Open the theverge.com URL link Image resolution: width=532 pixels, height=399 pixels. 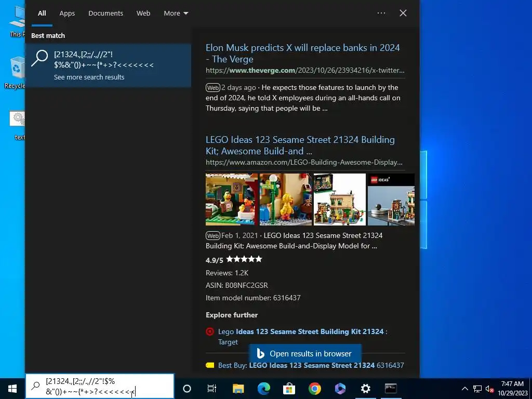[x=305, y=70]
